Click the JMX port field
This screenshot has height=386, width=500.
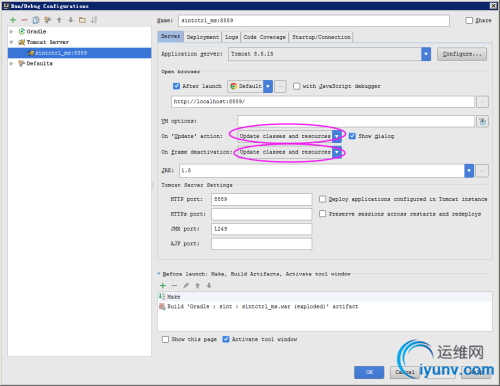262,229
